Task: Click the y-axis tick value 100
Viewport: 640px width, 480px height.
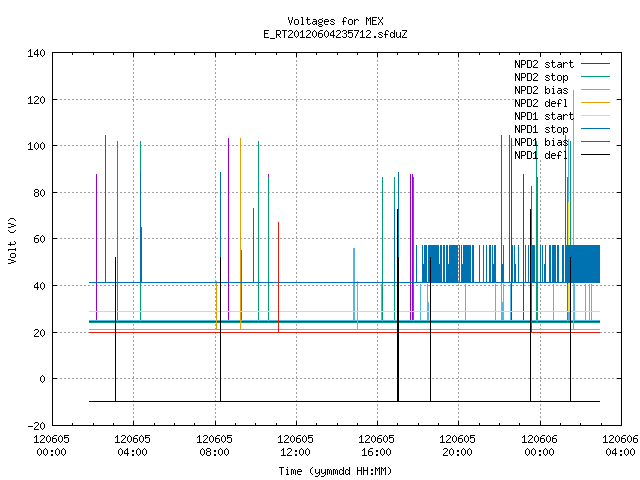Action: [x=36, y=146]
